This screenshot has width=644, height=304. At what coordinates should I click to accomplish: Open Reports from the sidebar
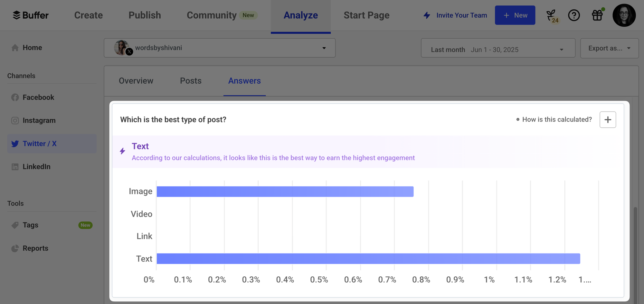[x=35, y=248]
